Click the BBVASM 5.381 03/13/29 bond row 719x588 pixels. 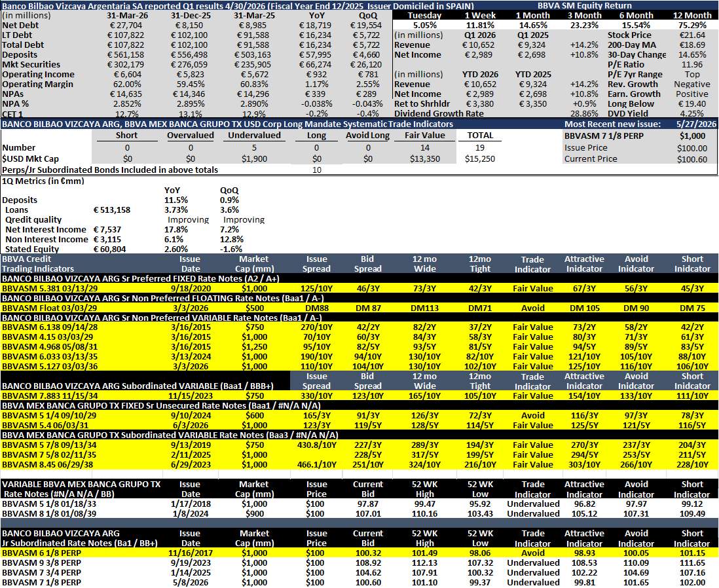(x=359, y=289)
